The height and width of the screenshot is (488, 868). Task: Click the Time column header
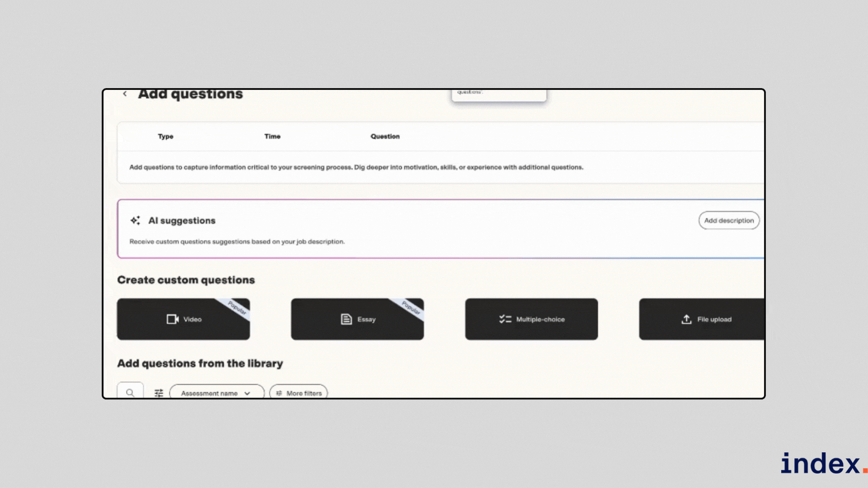pyautogui.click(x=272, y=136)
